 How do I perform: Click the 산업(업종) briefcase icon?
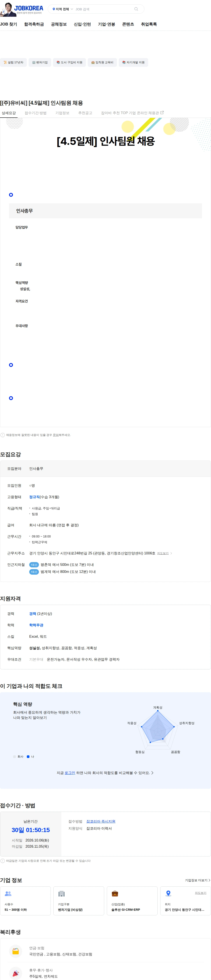click(x=115, y=894)
